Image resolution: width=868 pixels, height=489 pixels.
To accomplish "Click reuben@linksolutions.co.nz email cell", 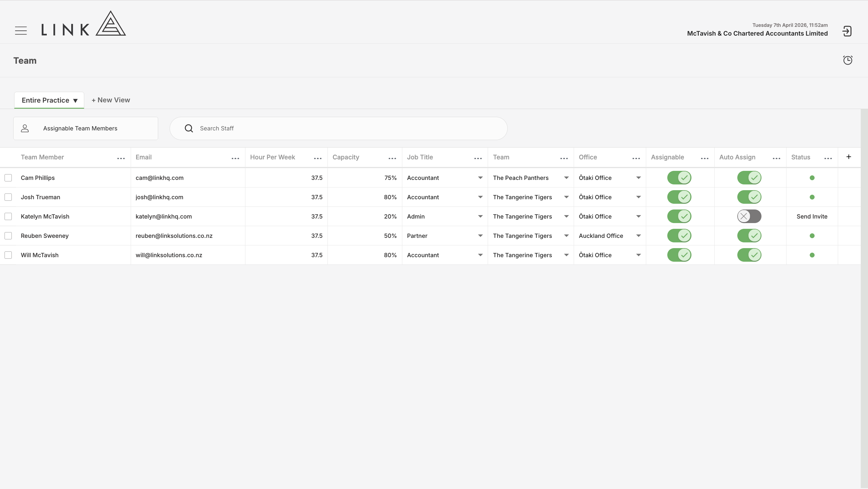I will [x=188, y=235].
